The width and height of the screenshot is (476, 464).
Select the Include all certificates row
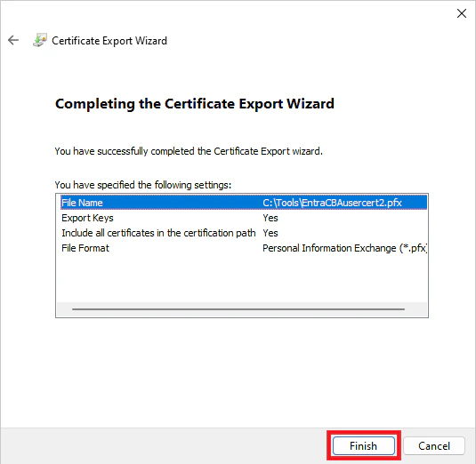coord(244,233)
